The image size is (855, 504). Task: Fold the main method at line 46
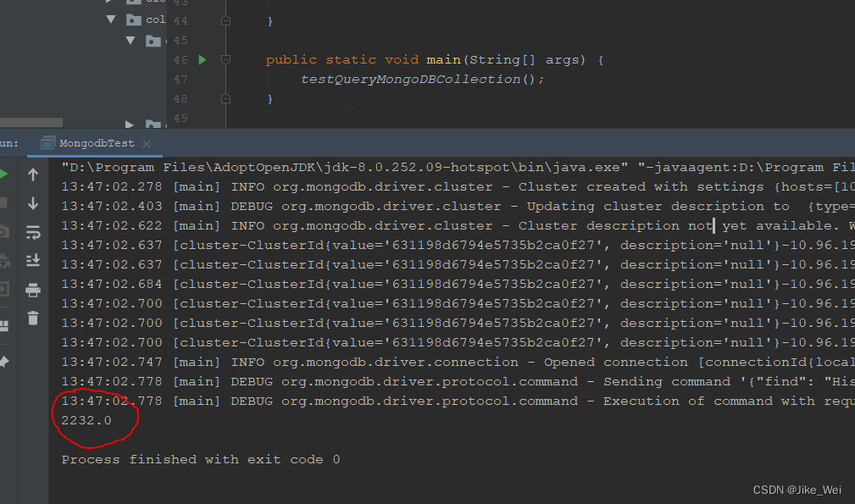[225, 59]
